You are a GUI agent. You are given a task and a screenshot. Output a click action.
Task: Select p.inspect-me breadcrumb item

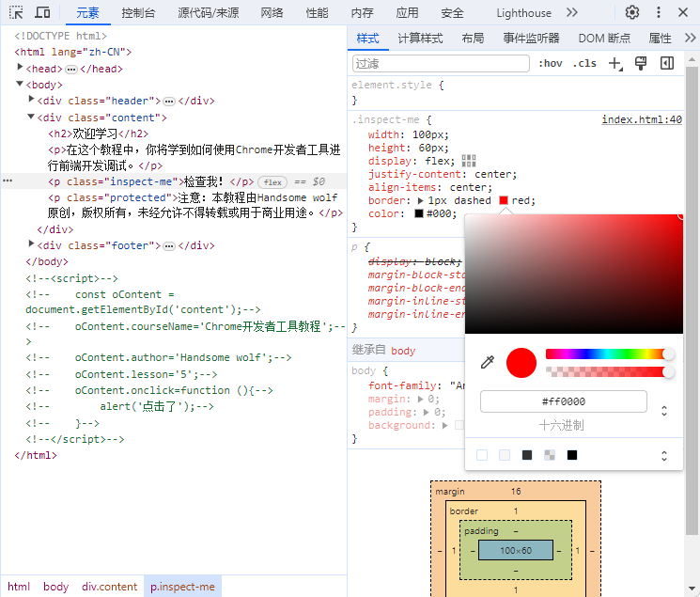click(182, 587)
